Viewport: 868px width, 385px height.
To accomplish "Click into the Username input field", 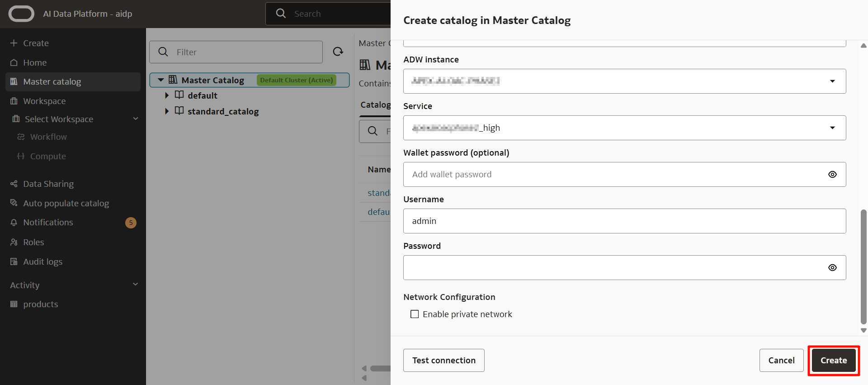I will tap(624, 221).
